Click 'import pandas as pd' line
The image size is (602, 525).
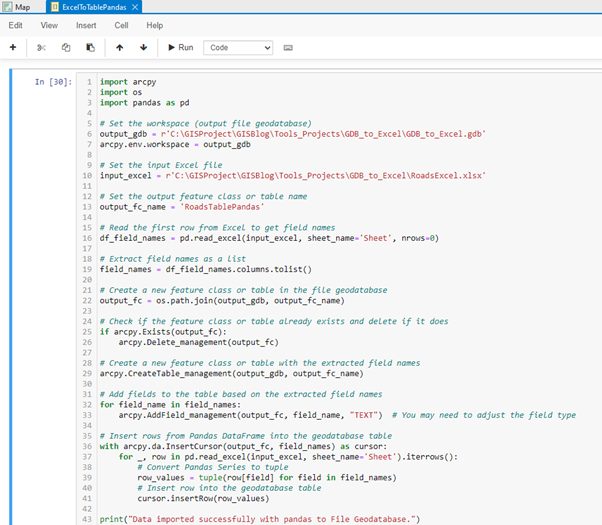coord(144,103)
